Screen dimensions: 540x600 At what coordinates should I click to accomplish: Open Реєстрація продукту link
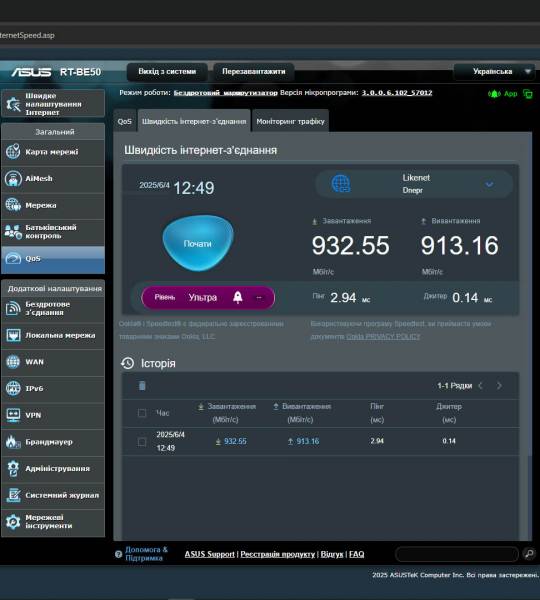tap(277, 554)
